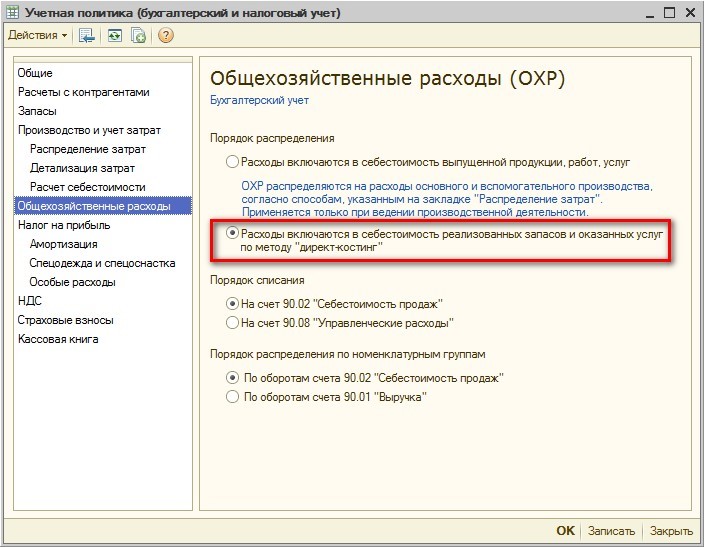
Task: Select the Кассовая книга section
Action: [x=58, y=339]
